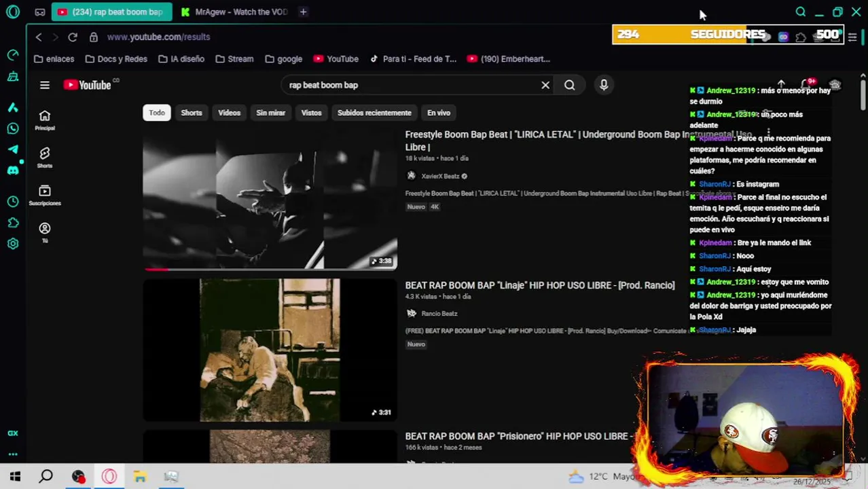Open the YouTube bookmark

pos(336,59)
